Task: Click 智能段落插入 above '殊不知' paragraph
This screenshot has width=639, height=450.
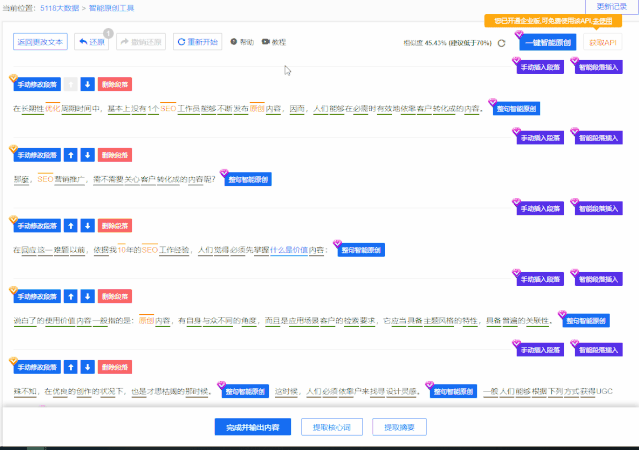Action: pos(599,350)
